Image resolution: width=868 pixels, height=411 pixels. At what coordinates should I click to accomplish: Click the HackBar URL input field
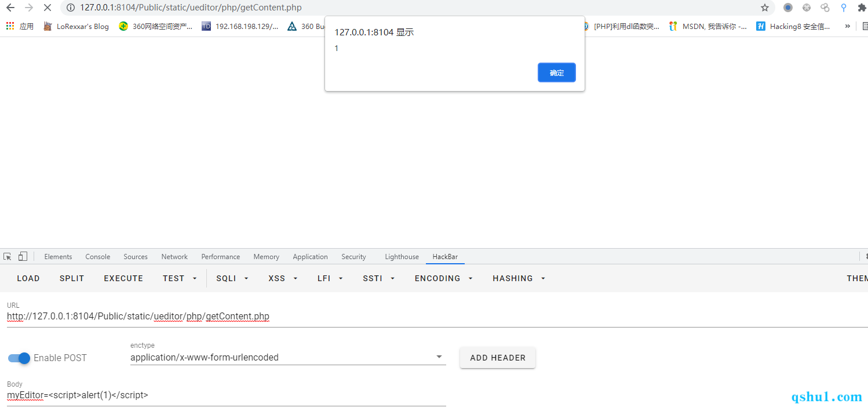[437, 317]
